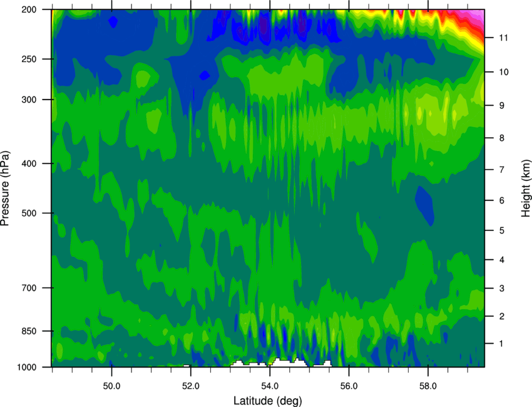Select the 700 pressure tick label

(x=29, y=288)
